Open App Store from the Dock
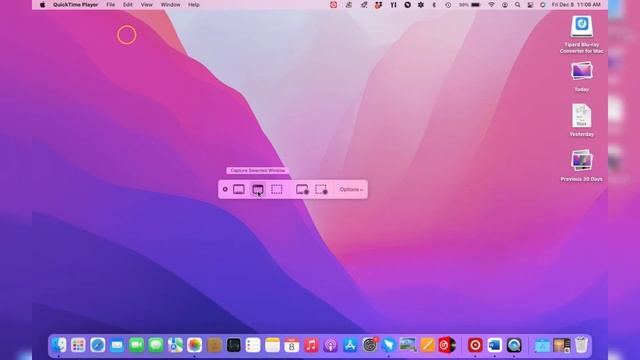 click(x=350, y=345)
